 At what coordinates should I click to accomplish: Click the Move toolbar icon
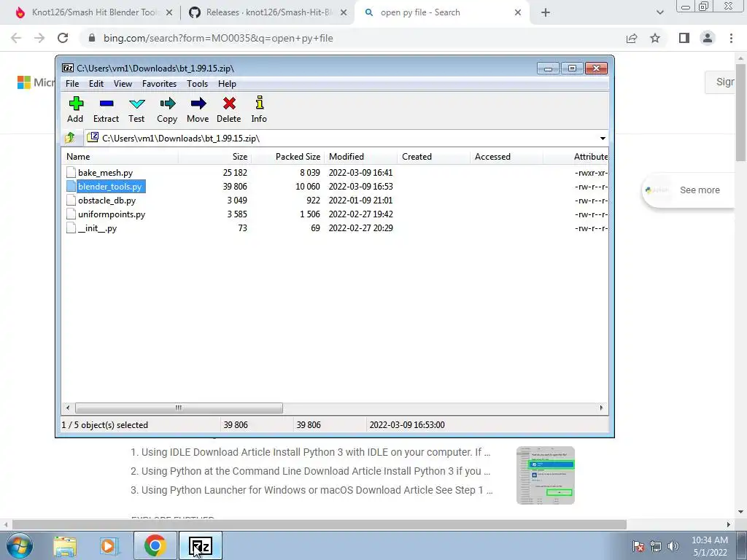pyautogui.click(x=198, y=104)
